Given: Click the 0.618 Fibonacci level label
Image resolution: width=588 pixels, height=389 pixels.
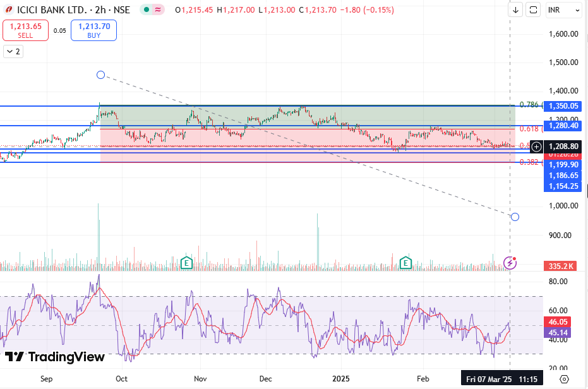Looking at the screenshot, I should click(529, 129).
